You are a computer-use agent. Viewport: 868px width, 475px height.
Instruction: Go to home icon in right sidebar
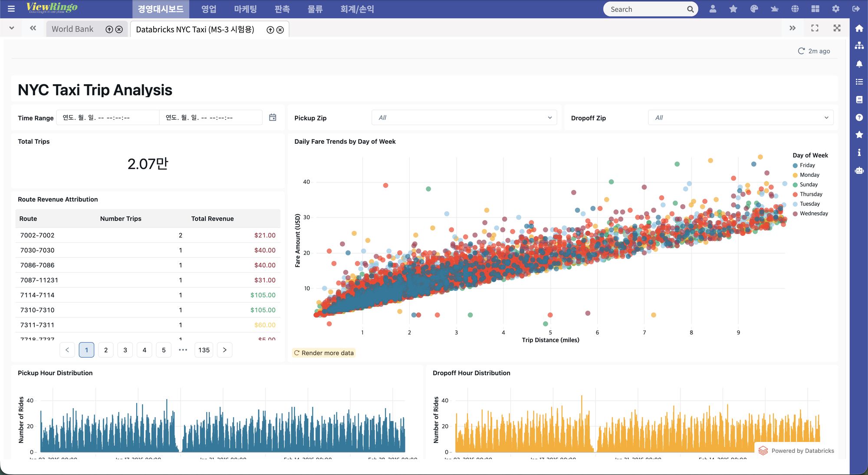pos(859,28)
